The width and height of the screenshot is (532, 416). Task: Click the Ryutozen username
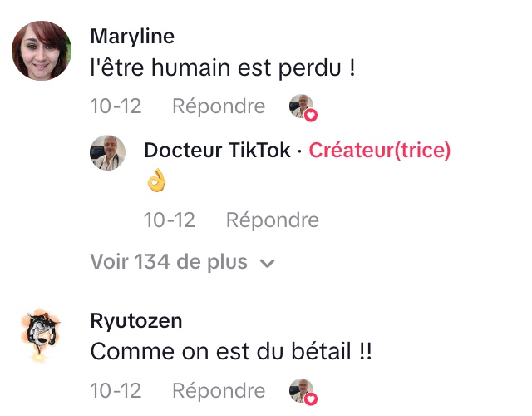pyautogui.click(x=135, y=321)
